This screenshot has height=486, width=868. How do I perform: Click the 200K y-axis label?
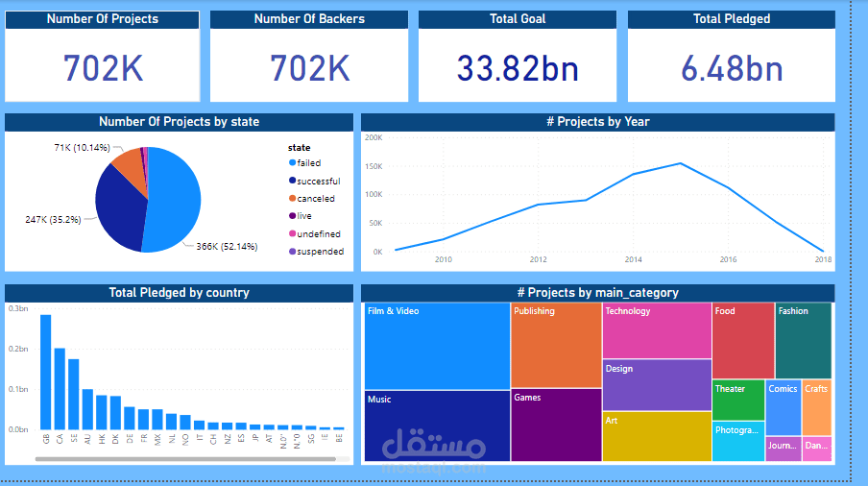tap(374, 138)
